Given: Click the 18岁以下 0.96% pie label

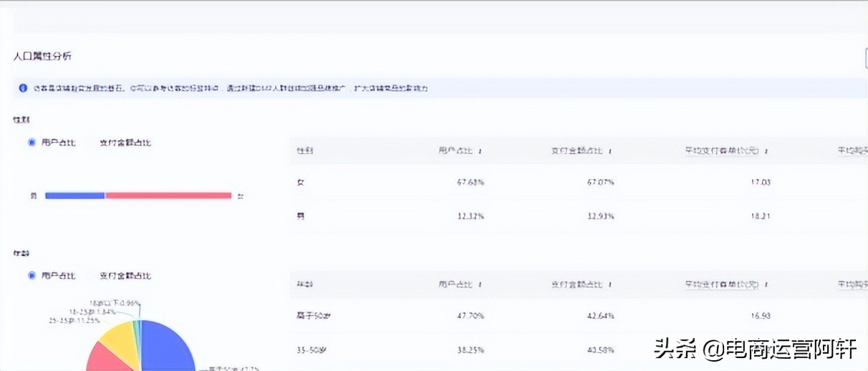Looking at the screenshot, I should coord(115,303).
